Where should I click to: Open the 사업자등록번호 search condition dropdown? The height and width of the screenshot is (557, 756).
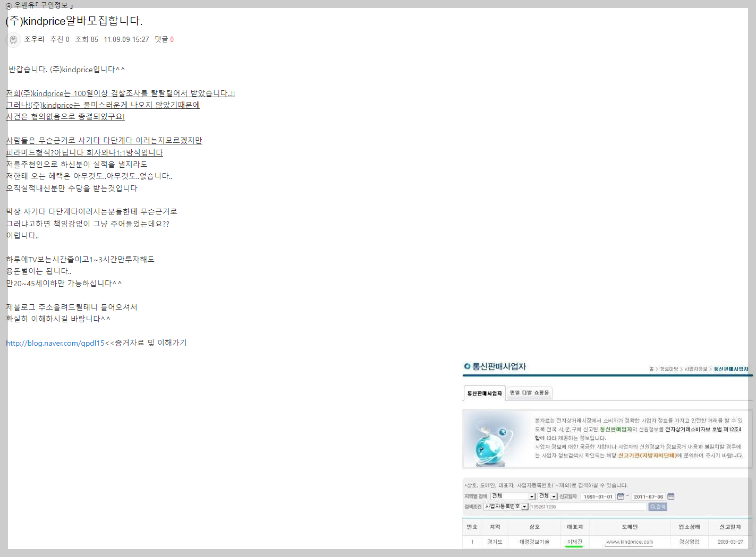point(506,507)
